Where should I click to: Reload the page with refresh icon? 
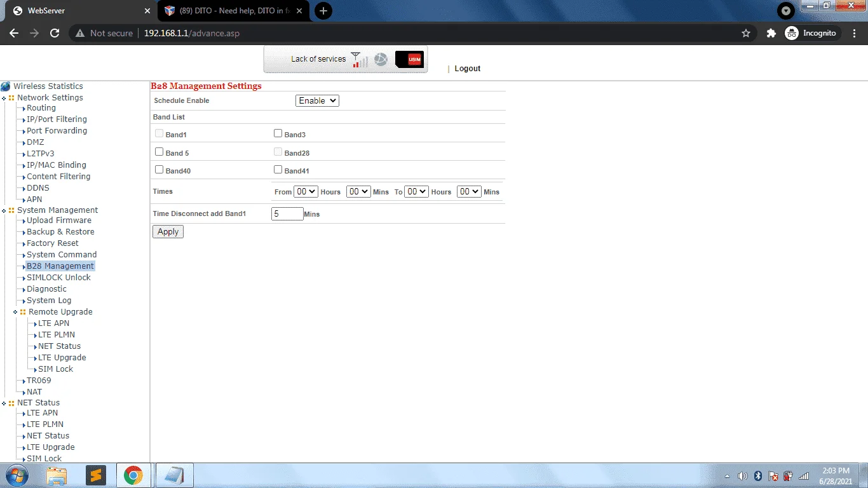point(55,33)
